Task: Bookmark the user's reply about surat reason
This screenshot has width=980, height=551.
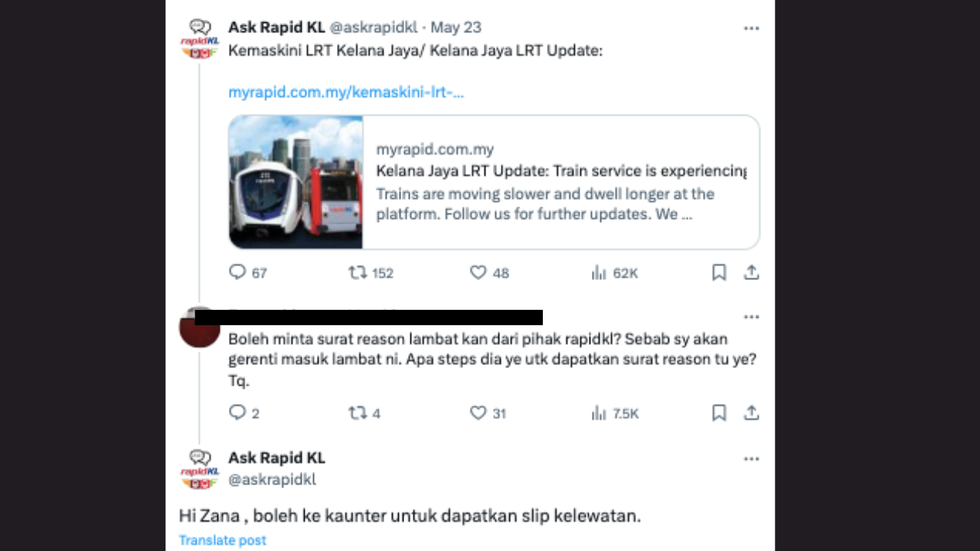Action: pos(719,412)
